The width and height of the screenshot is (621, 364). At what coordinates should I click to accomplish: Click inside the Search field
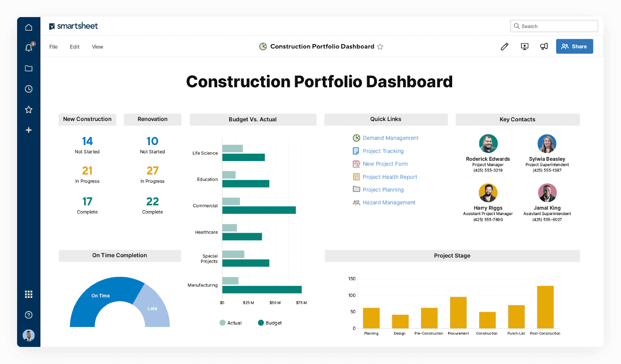coord(554,26)
